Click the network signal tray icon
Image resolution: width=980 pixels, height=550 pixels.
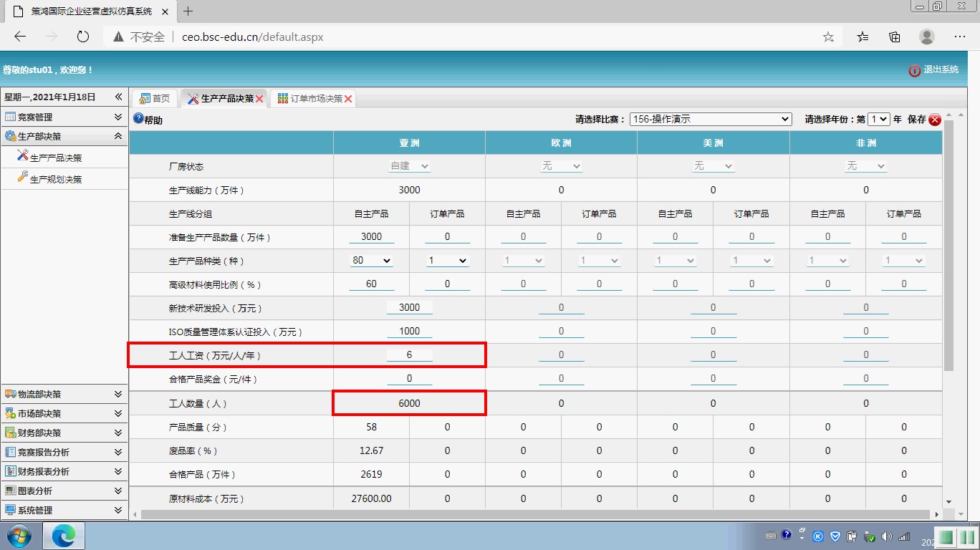pos(904,536)
